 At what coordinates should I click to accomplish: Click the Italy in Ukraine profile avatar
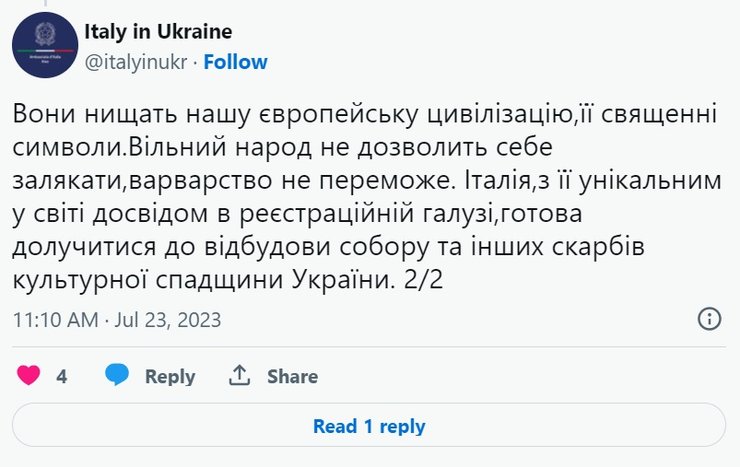coord(45,45)
